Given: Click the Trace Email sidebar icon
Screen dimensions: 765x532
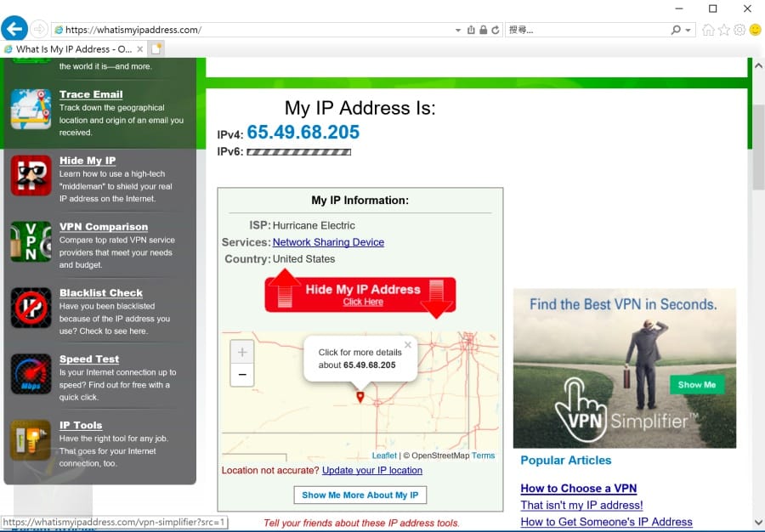Looking at the screenshot, I should (x=31, y=109).
